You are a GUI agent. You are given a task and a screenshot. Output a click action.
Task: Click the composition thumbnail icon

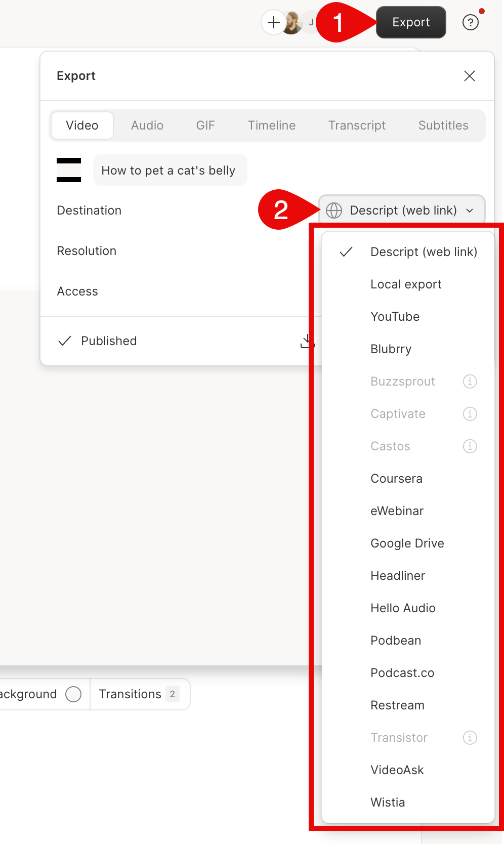pyautogui.click(x=69, y=170)
